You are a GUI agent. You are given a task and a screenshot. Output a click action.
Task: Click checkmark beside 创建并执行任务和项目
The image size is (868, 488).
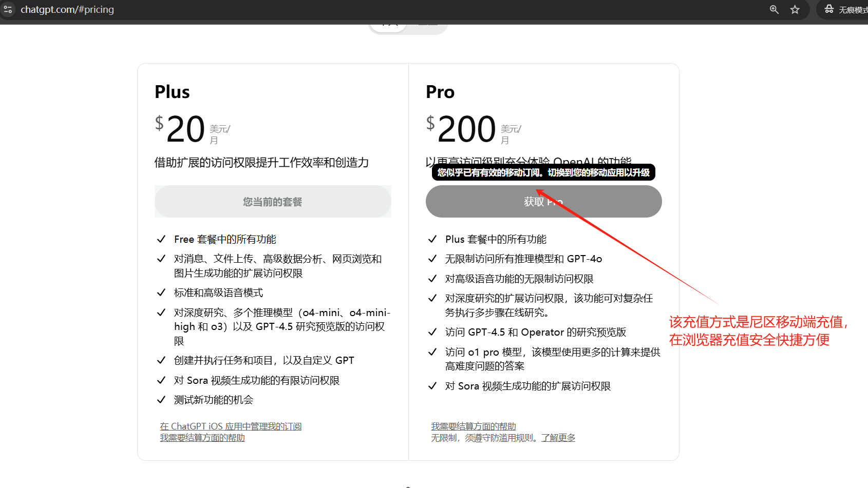(161, 360)
